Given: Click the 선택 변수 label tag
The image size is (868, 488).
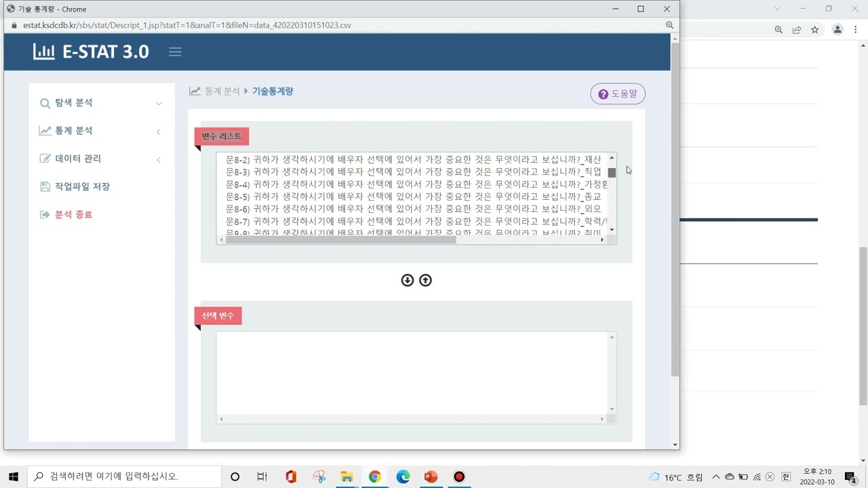Looking at the screenshot, I should (x=218, y=316).
